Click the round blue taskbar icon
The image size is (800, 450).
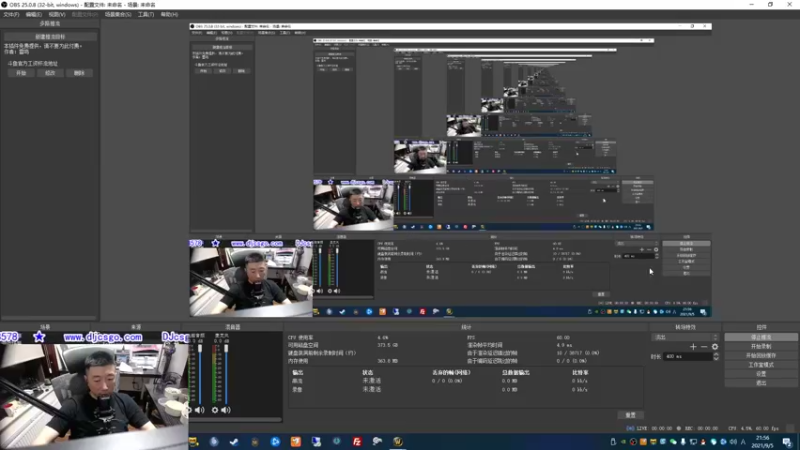click(214, 442)
